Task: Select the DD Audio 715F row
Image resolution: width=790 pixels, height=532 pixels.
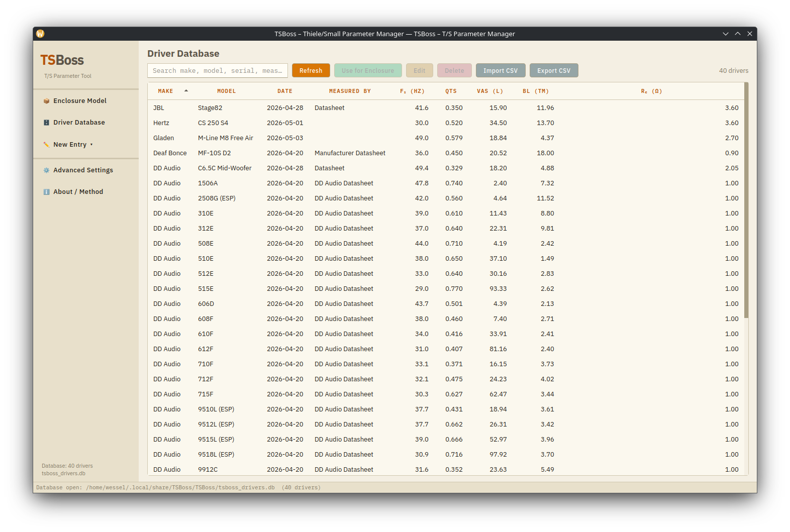Action: click(446, 394)
